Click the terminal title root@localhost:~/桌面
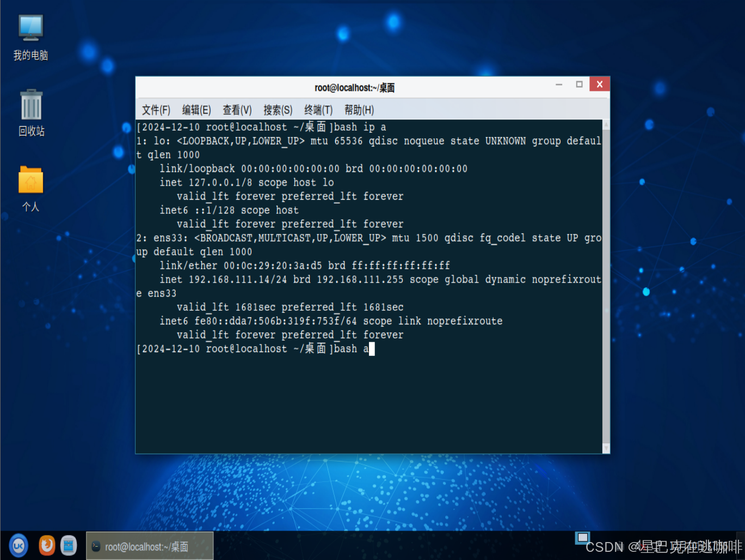The width and height of the screenshot is (745, 560). 354,88
